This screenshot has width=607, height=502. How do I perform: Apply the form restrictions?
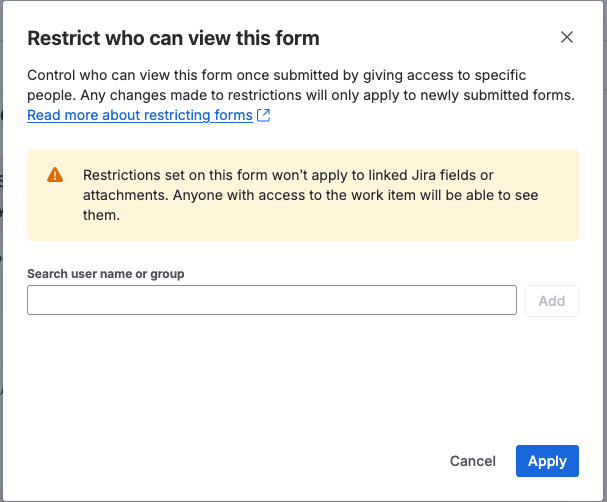tap(547, 461)
